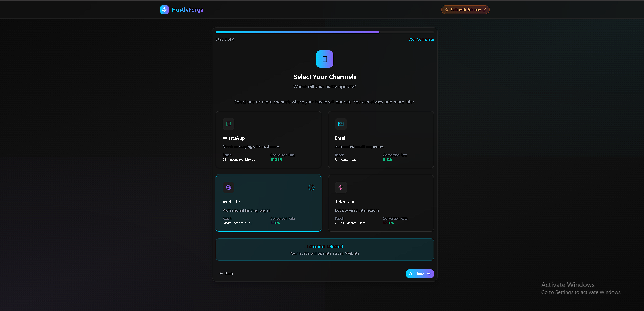Click the Email envelope icon
This screenshot has width=644, height=311.
pyautogui.click(x=341, y=124)
